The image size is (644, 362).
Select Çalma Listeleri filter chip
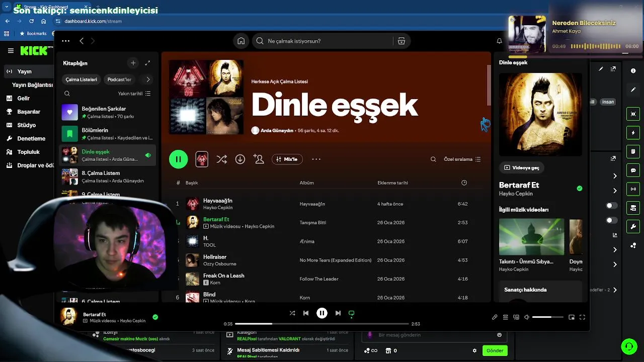(82, 79)
